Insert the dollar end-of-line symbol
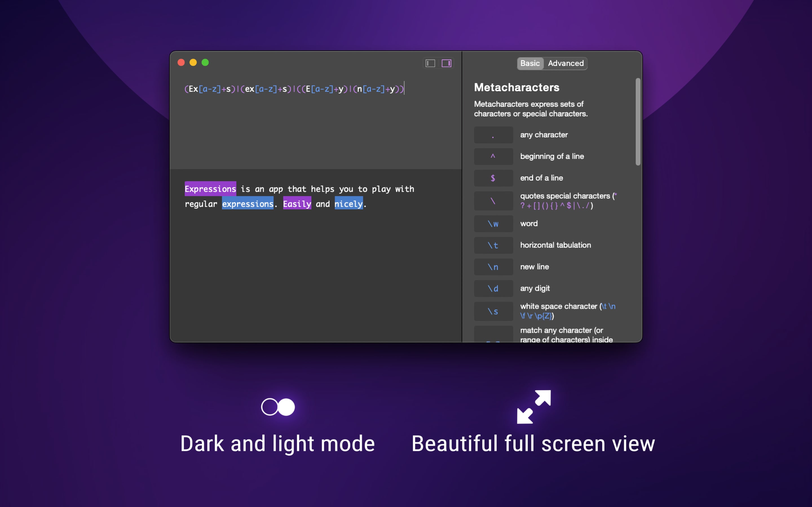Viewport: 812px width, 507px height. (493, 178)
